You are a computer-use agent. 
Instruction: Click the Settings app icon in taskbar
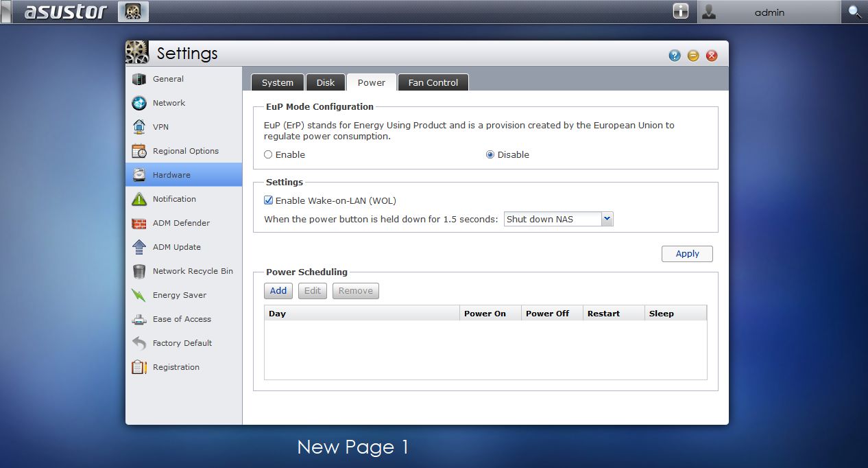pos(133,12)
